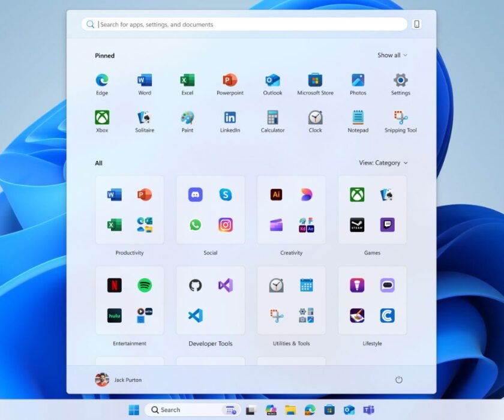Open VS Code in Developer Tools
This screenshot has width=504, height=420.
tap(196, 316)
